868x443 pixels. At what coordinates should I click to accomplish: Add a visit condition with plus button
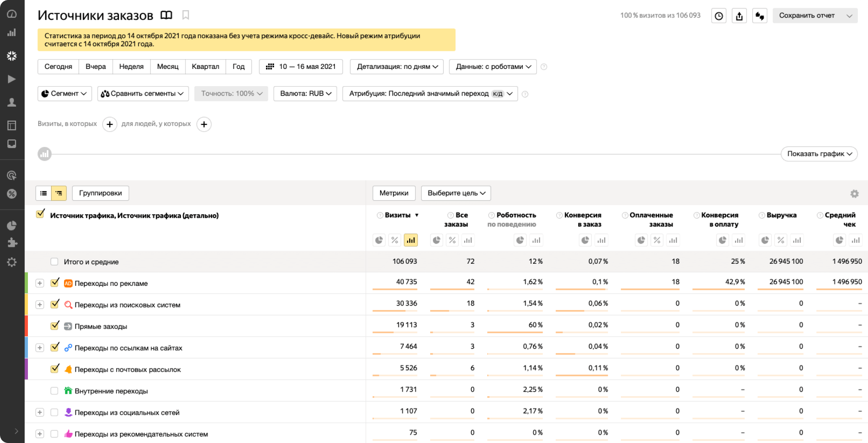tap(110, 124)
